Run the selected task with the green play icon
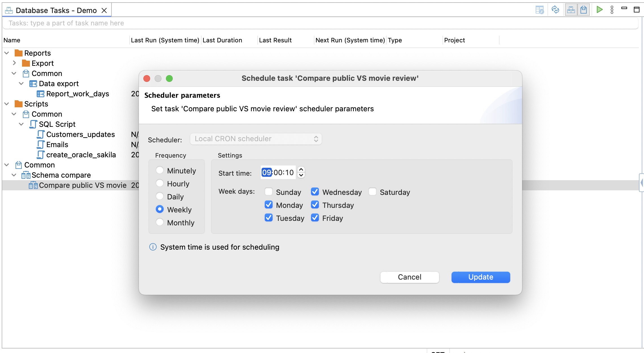 [x=599, y=10]
